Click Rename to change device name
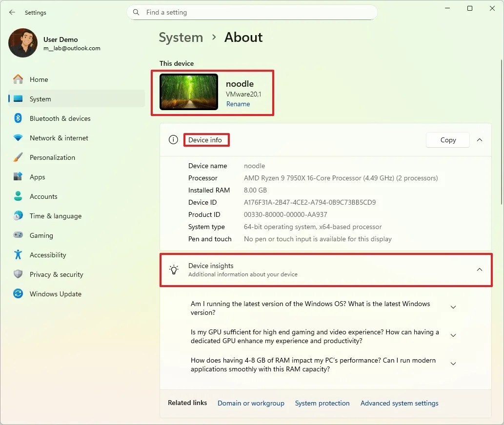 238,104
